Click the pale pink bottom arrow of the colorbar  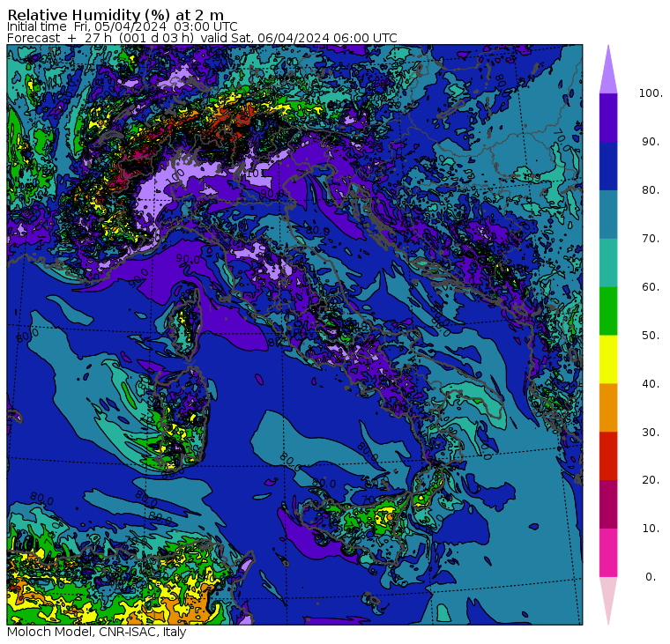608,601
